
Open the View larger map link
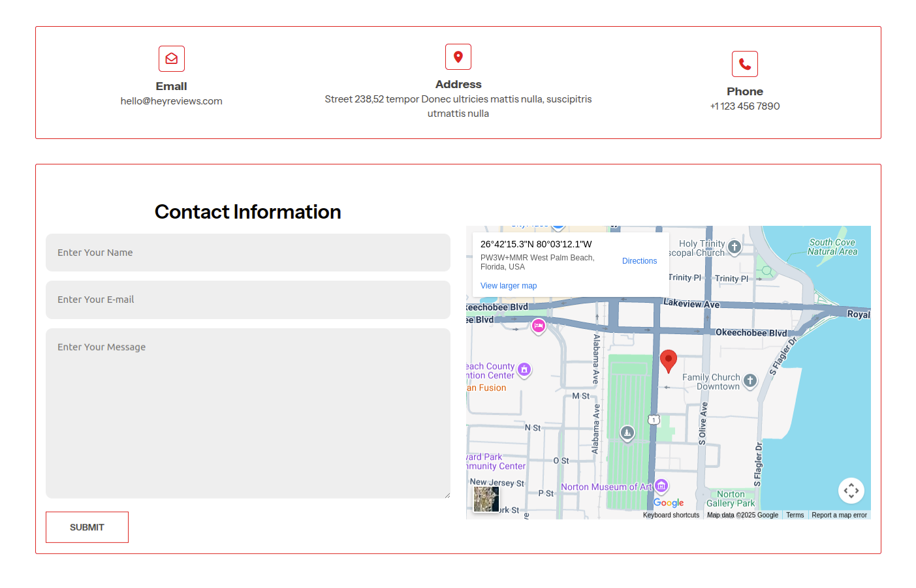[509, 286]
